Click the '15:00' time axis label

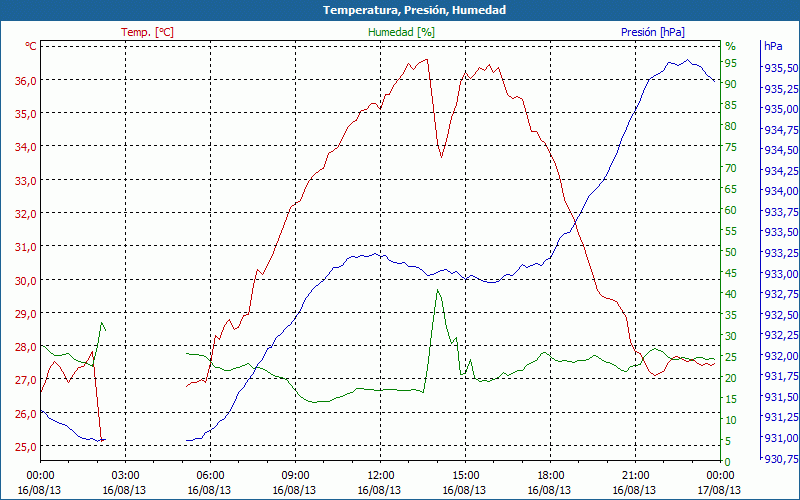click(x=465, y=476)
